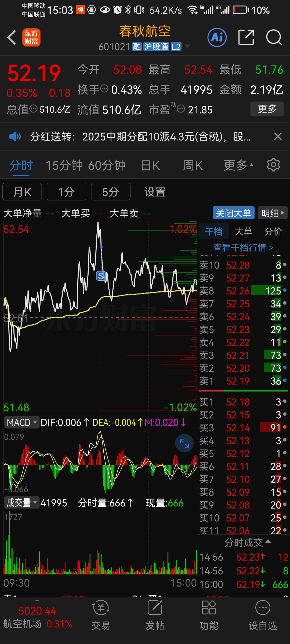Tap the intraday price chart
The width and height of the screenshot is (290, 644).
(100, 317)
